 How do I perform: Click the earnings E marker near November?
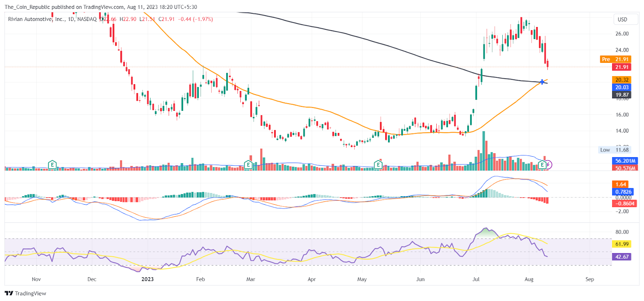[52, 164]
